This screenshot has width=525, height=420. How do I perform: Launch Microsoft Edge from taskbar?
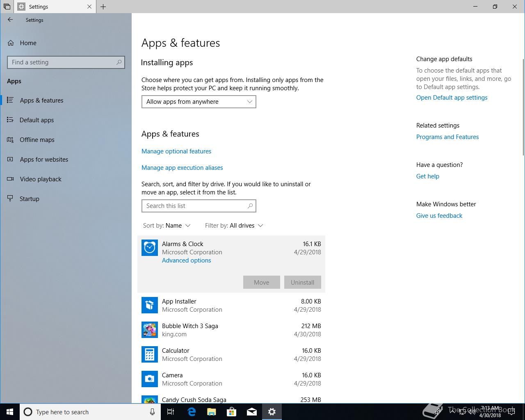click(192, 412)
